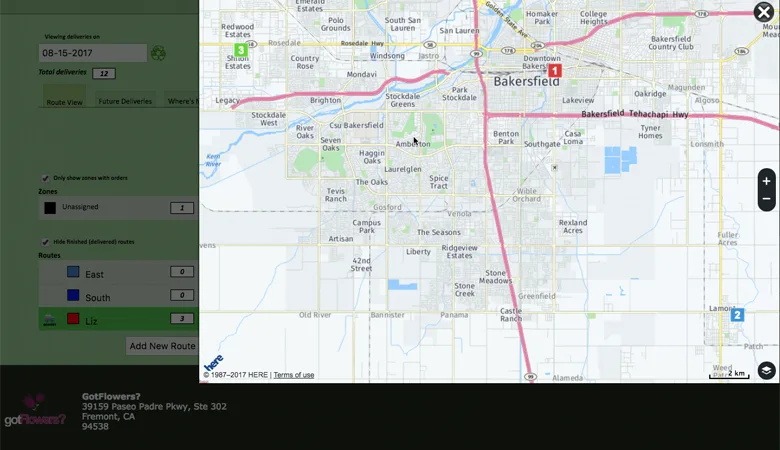Click the GotFlowers? company name in footer
780x450 pixels.
point(111,396)
